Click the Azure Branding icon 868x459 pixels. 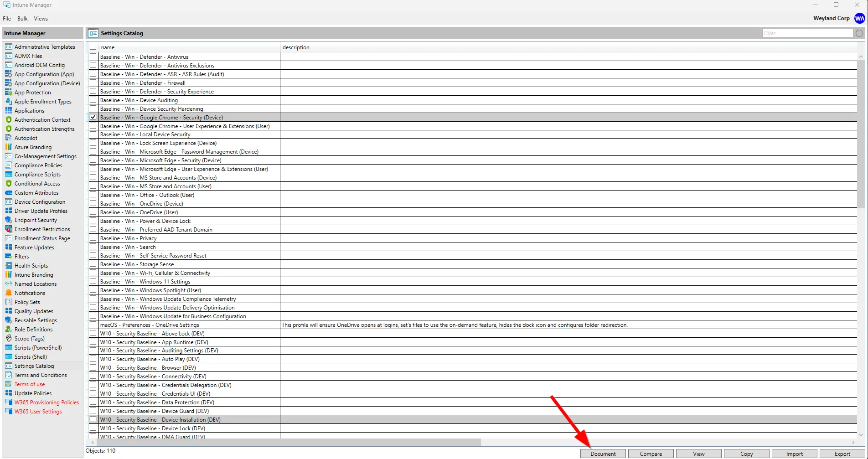click(x=8, y=147)
